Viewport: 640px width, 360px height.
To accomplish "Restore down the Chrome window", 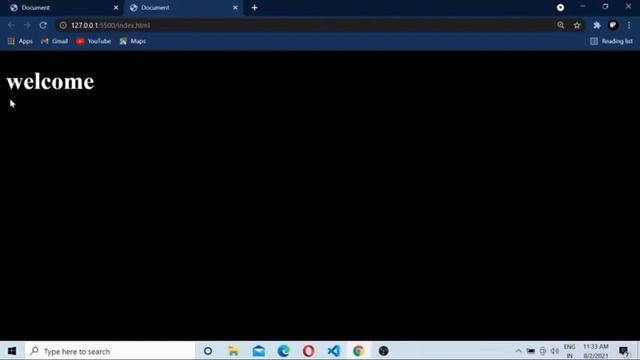I will (x=605, y=7).
